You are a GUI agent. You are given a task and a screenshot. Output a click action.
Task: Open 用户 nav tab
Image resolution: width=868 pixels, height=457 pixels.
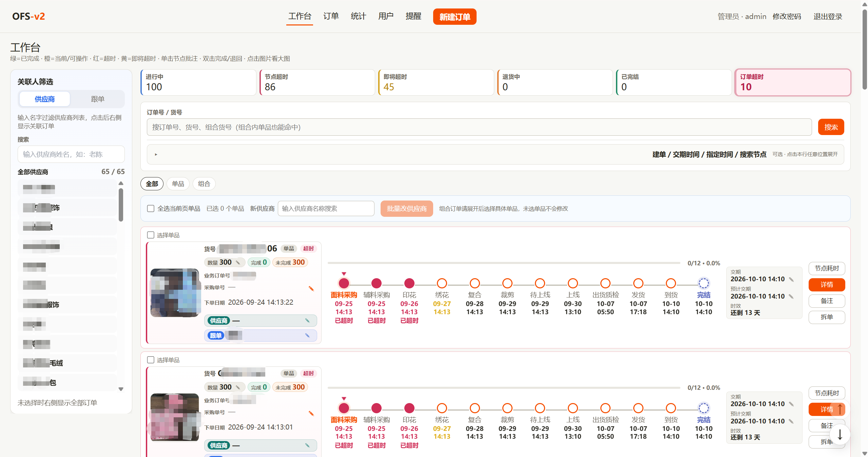(386, 16)
